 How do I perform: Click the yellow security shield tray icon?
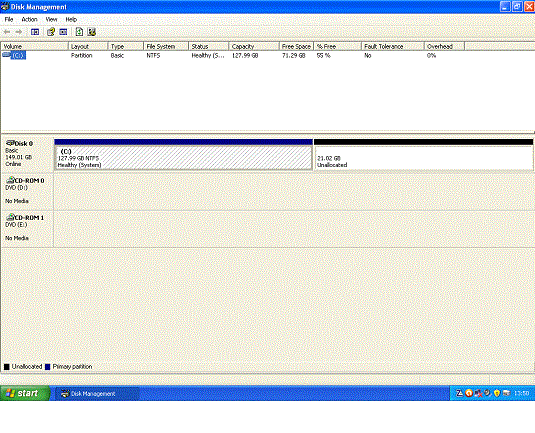[x=497, y=393]
